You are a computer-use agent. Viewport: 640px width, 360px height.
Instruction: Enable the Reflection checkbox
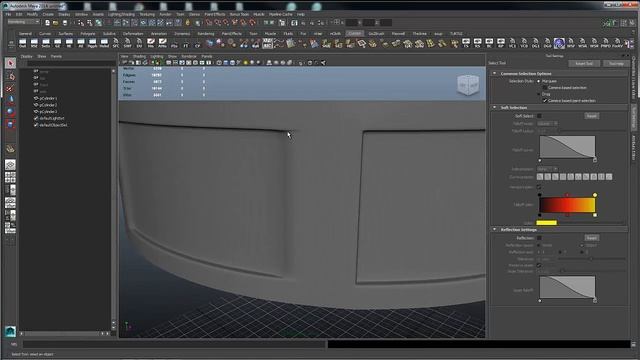(x=539, y=238)
